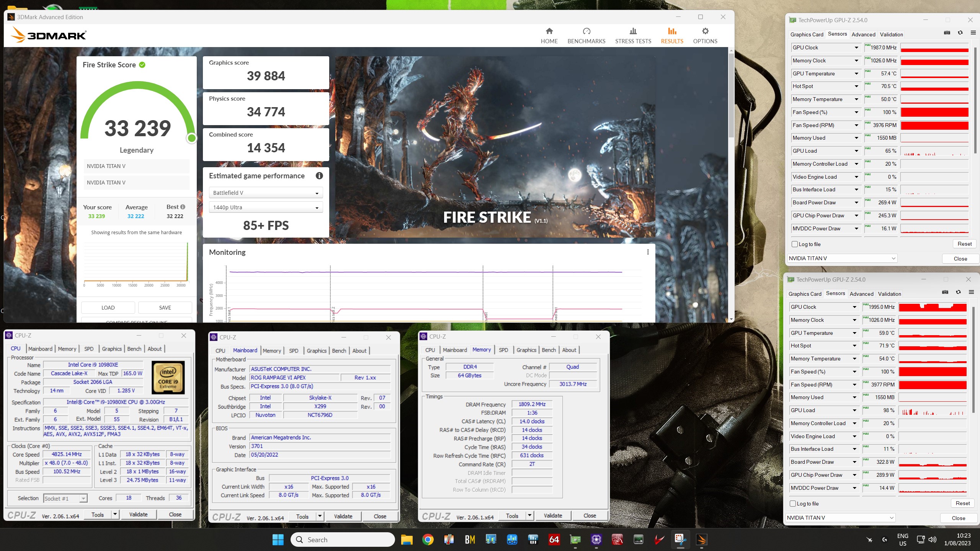The width and height of the screenshot is (980, 551).
Task: Refresh sensors in the upper GPU-Z window
Action: coord(960,33)
